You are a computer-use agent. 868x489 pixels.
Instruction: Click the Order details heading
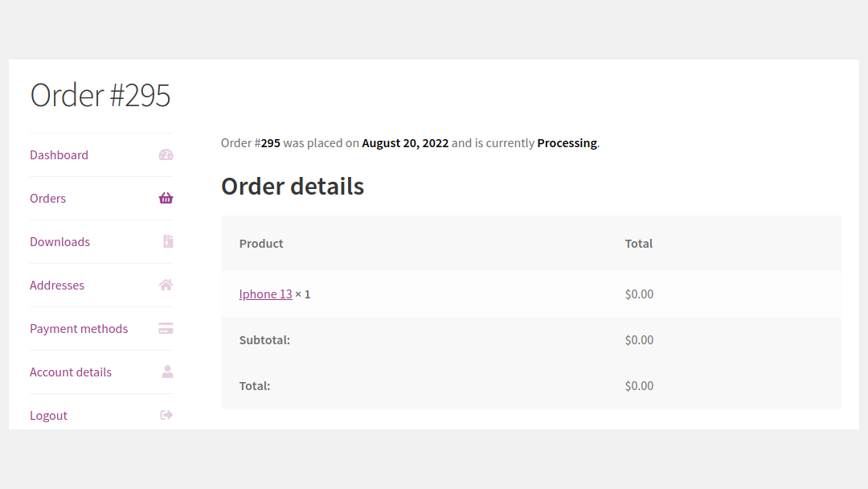point(293,187)
